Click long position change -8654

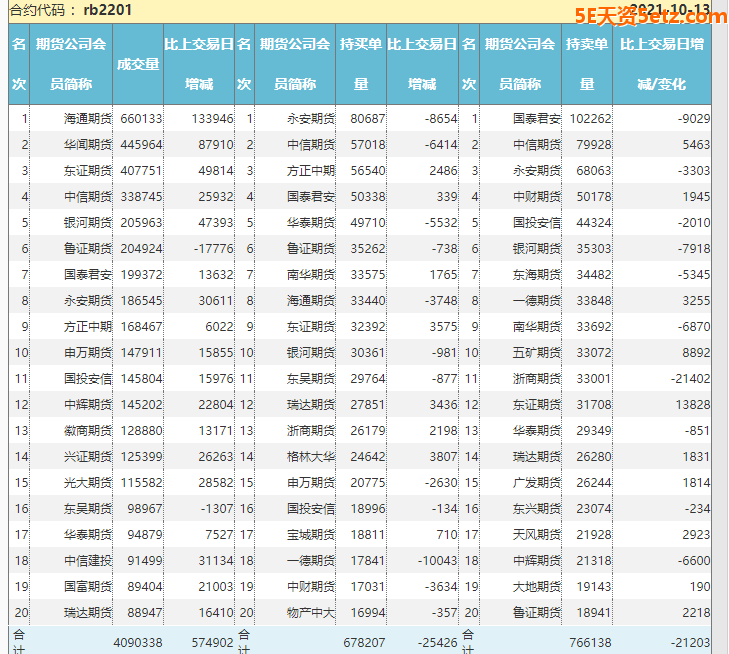(x=441, y=119)
